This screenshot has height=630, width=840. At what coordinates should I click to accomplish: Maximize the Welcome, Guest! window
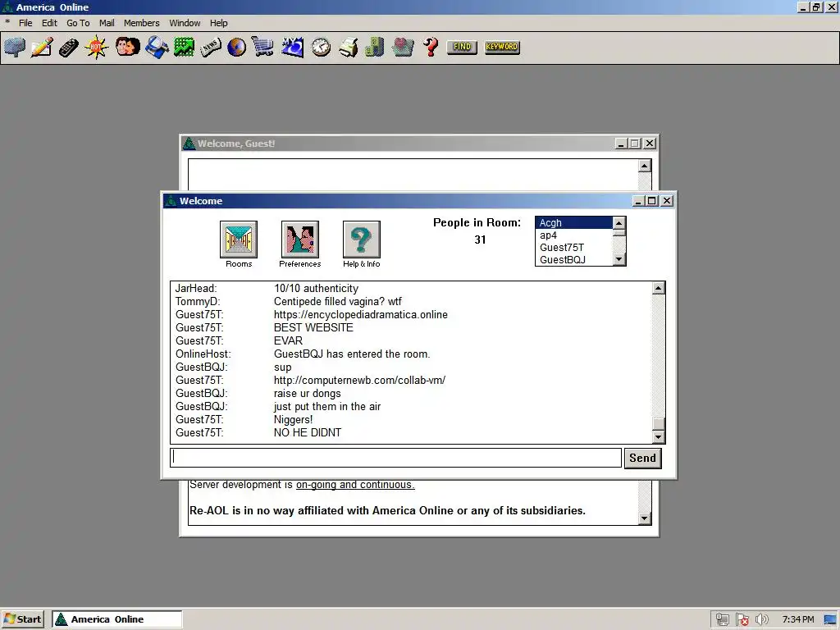pyautogui.click(x=635, y=144)
